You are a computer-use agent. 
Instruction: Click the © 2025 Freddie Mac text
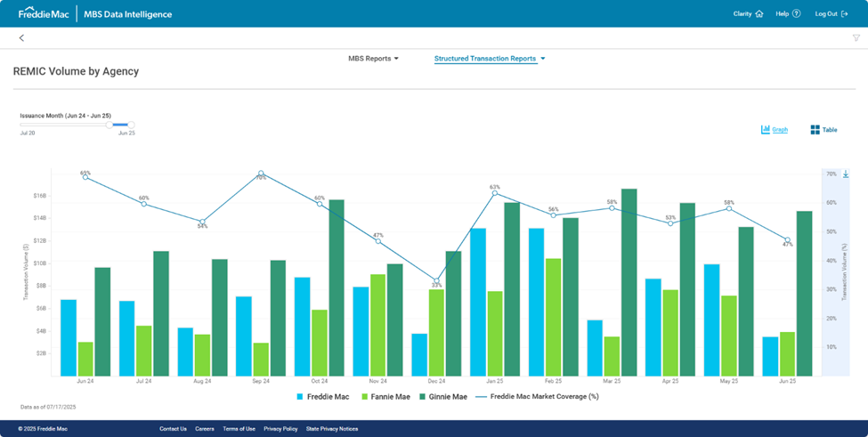pos(43,429)
